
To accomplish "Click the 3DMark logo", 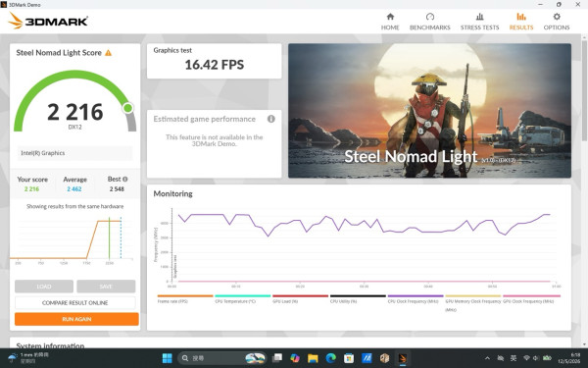I will [x=48, y=21].
